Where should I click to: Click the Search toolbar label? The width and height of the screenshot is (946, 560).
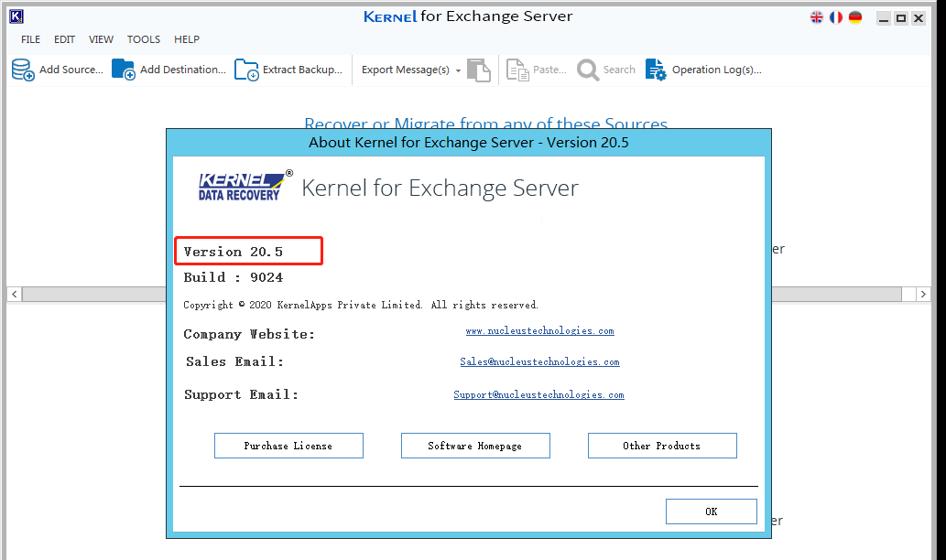point(619,70)
